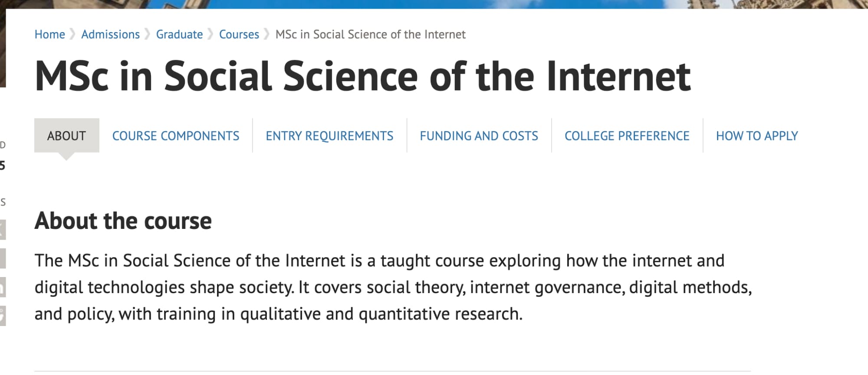View the Funding and Costs tab

point(479,136)
